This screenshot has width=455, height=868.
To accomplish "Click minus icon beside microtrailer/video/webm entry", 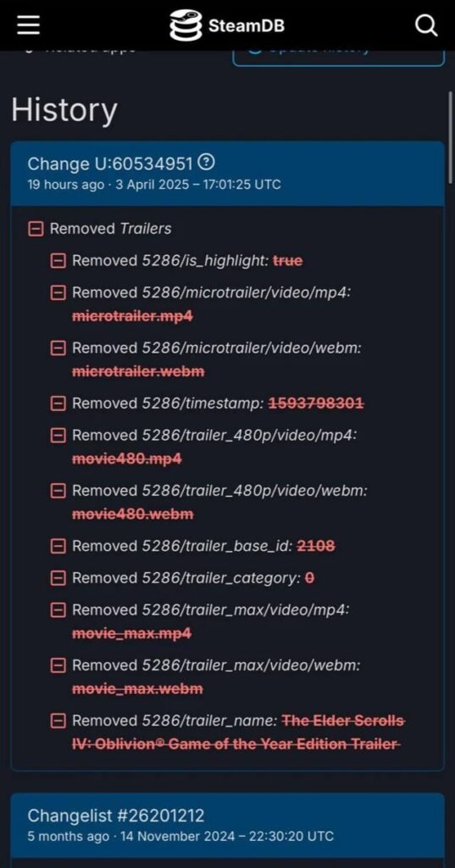I will 58,348.
